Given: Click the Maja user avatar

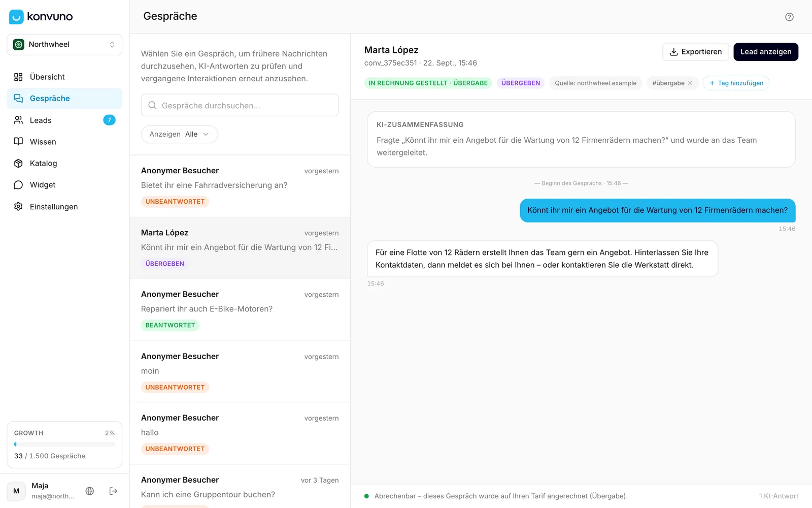Looking at the screenshot, I should click(x=16, y=491).
